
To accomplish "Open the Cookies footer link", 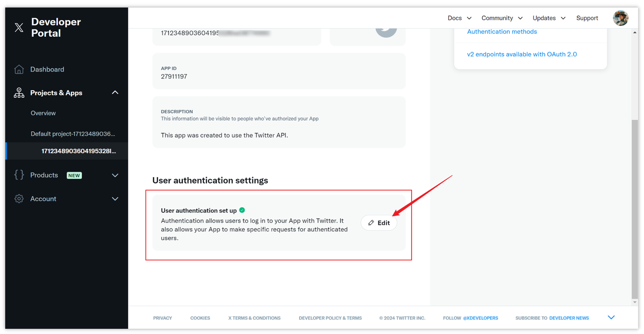I will coord(200,318).
